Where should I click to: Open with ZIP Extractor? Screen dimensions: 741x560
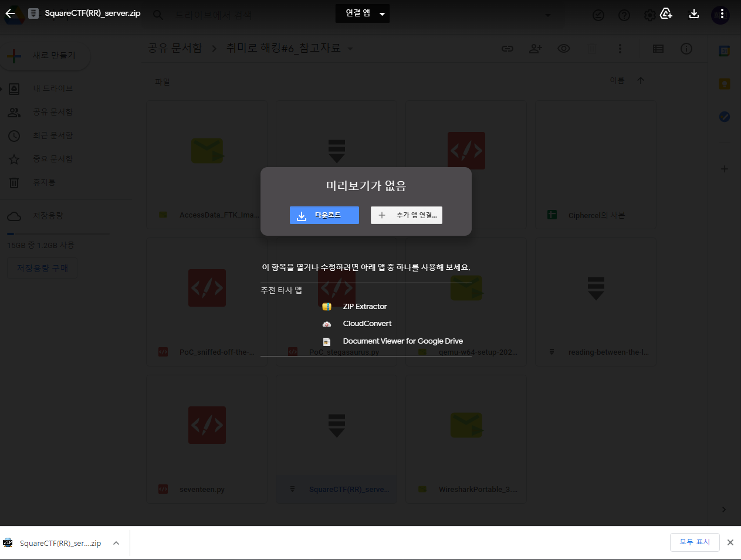point(366,307)
